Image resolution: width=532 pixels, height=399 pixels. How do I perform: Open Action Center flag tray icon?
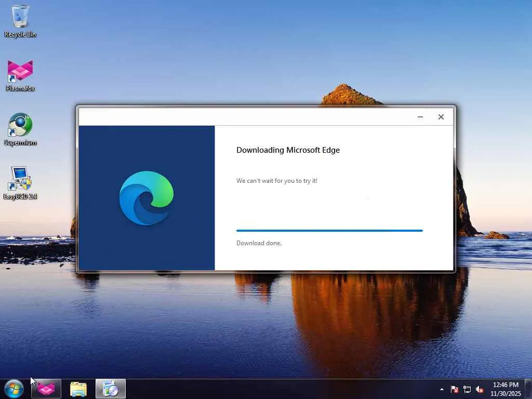coord(455,389)
